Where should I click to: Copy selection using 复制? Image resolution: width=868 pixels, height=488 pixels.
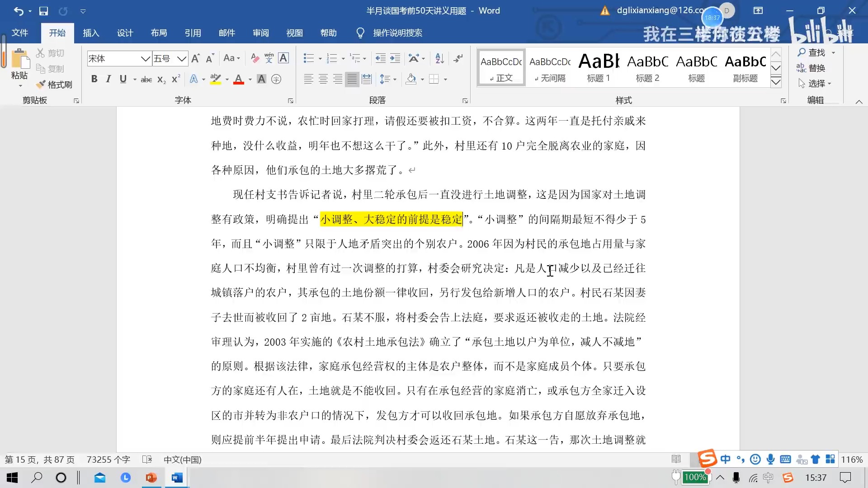51,69
